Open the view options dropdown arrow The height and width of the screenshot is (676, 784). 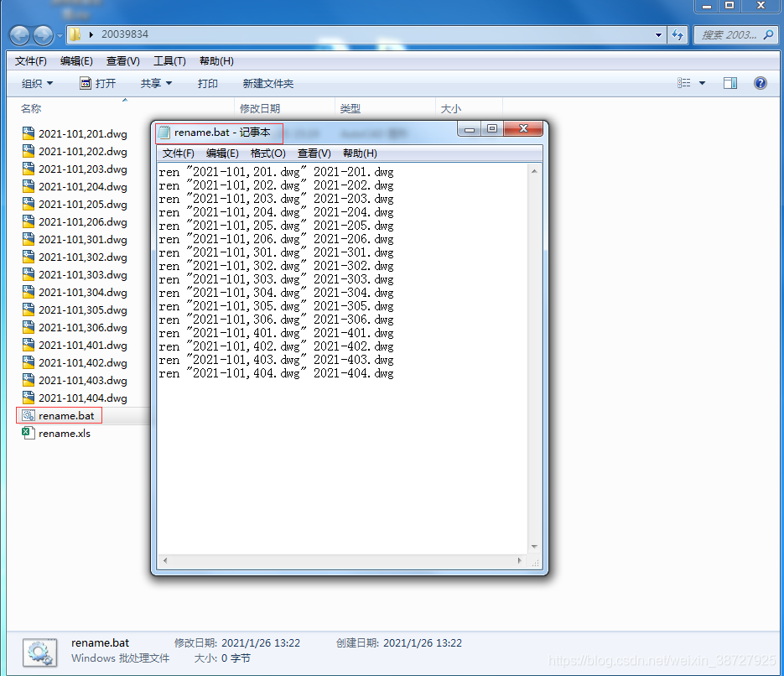pyautogui.click(x=702, y=83)
